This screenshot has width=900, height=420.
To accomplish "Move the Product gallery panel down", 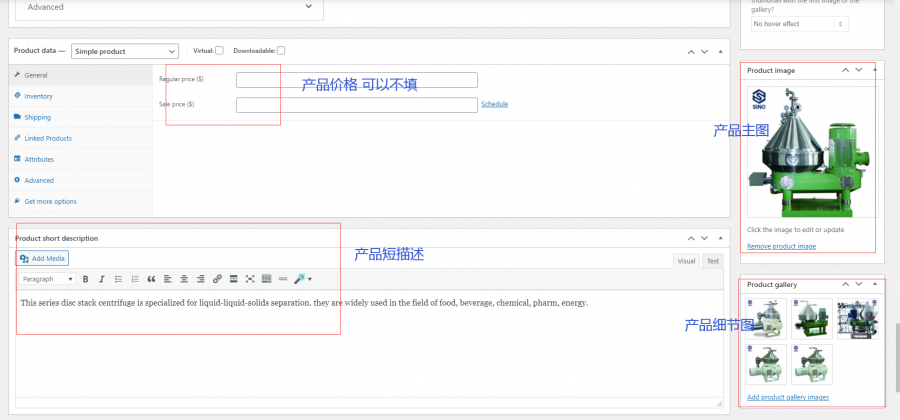I will tap(859, 284).
